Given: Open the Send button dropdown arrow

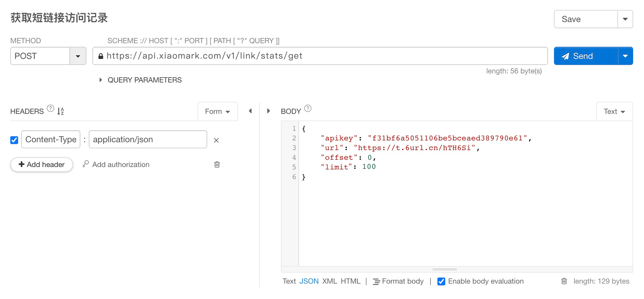Looking at the screenshot, I should (x=625, y=56).
